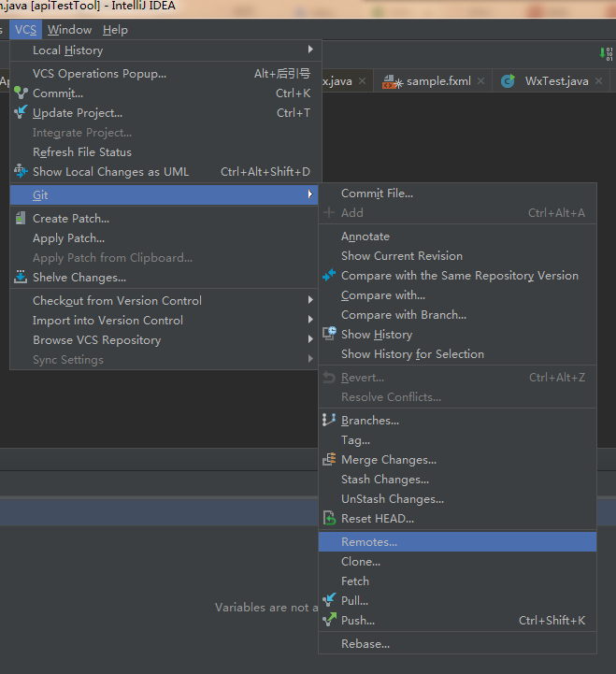Close the sample.fxml editor tab
The height and width of the screenshot is (674, 616).
pos(481,80)
